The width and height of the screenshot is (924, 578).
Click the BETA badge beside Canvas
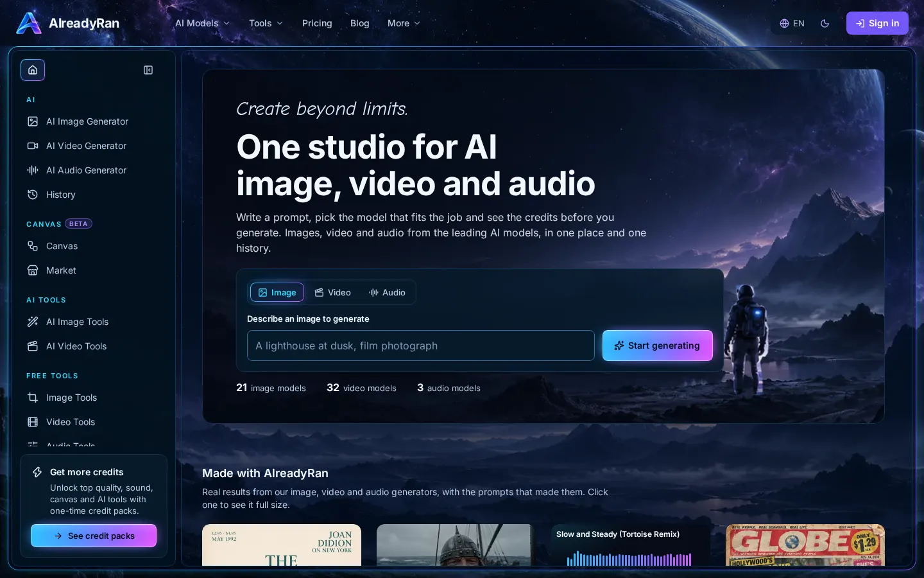[78, 224]
